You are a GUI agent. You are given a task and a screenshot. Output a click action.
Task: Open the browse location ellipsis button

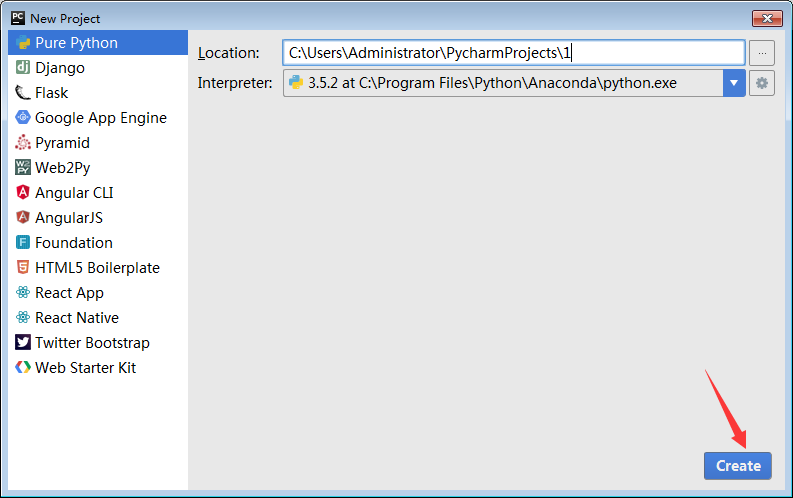pyautogui.click(x=762, y=53)
